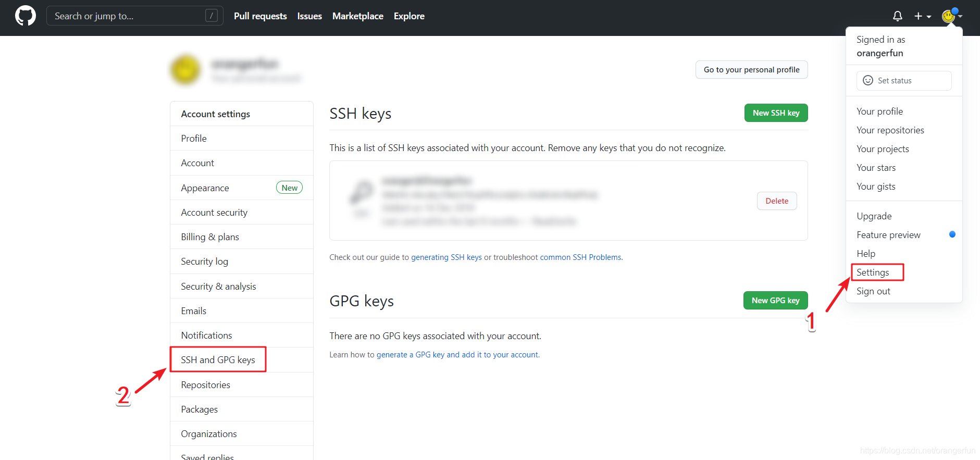Open the generating SSH keys guide link
The width and height of the screenshot is (980, 460).
tap(446, 257)
